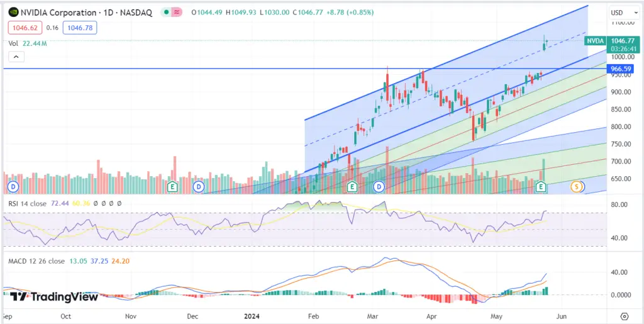This screenshot has height=324, width=644.
Task: Click the close price C1046.77 value
Action: (x=308, y=13)
